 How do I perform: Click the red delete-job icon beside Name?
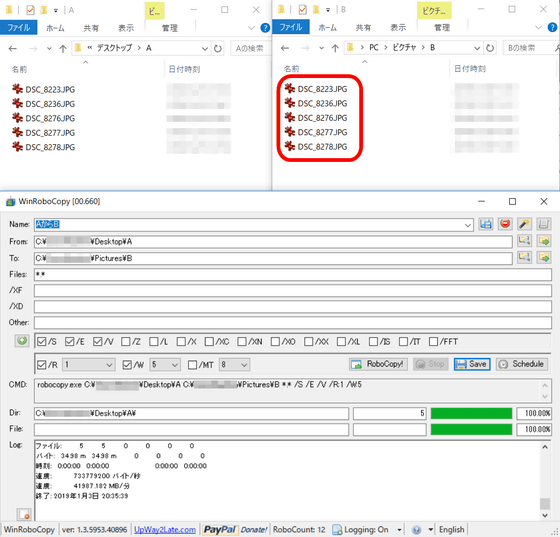coord(505,224)
